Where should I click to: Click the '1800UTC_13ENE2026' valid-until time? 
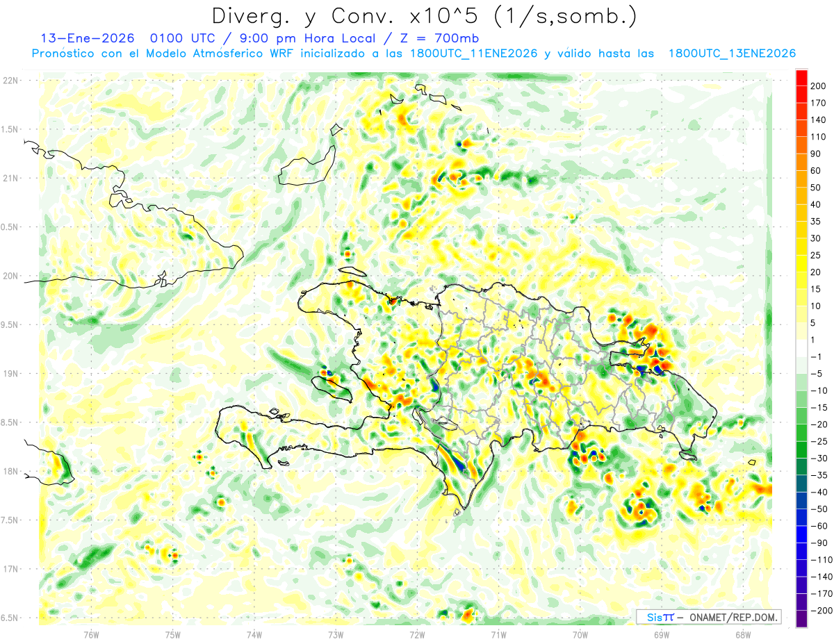[733, 53]
